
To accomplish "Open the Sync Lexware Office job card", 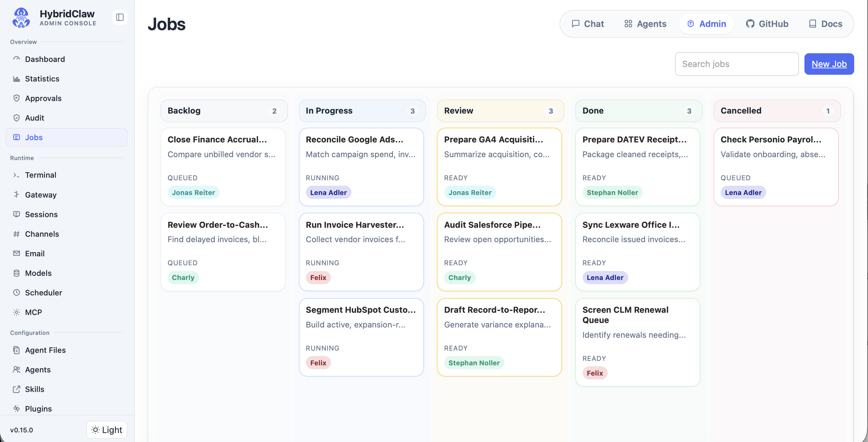I will click(638, 252).
